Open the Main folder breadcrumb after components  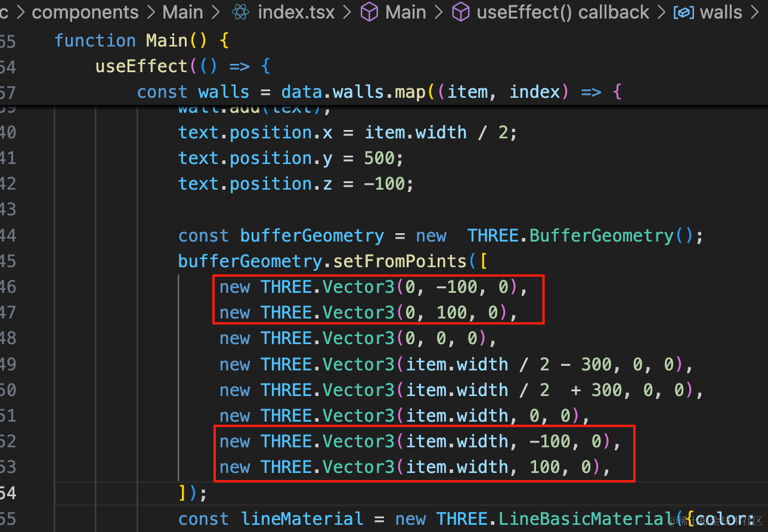(183, 12)
